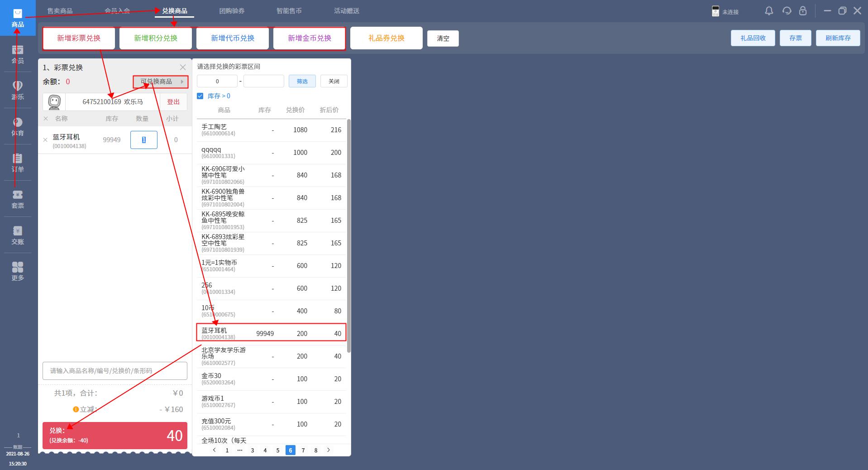Open the 更多 sidebar section
The height and width of the screenshot is (470, 868).
[x=18, y=272]
